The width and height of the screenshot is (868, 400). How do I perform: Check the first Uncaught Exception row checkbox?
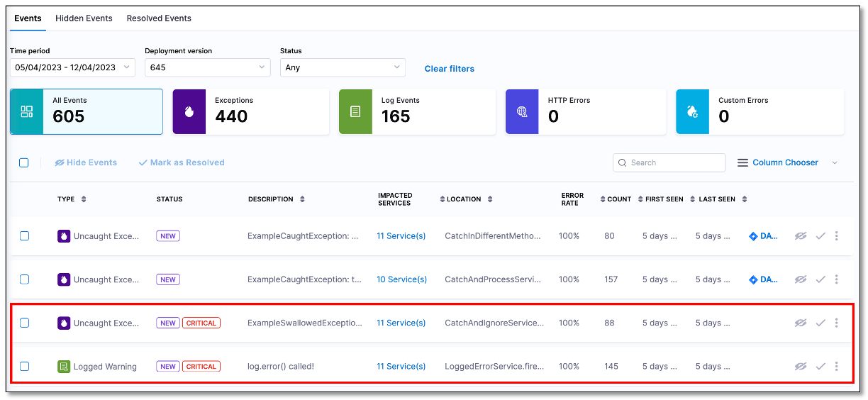(24, 236)
